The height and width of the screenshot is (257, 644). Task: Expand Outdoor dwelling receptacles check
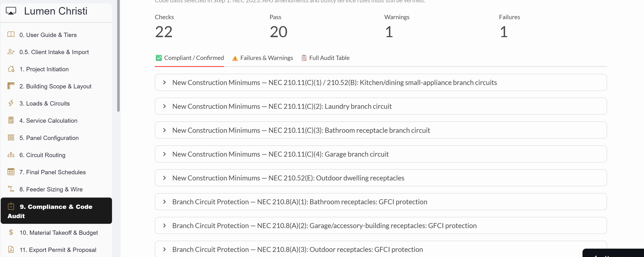(x=381, y=178)
